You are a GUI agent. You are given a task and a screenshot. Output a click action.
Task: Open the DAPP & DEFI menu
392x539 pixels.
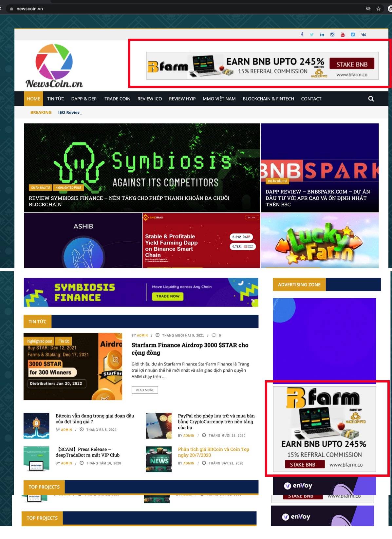(84, 99)
